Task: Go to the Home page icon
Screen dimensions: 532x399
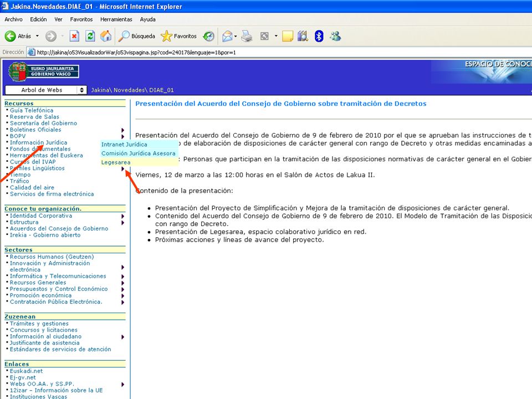Action: pos(106,36)
